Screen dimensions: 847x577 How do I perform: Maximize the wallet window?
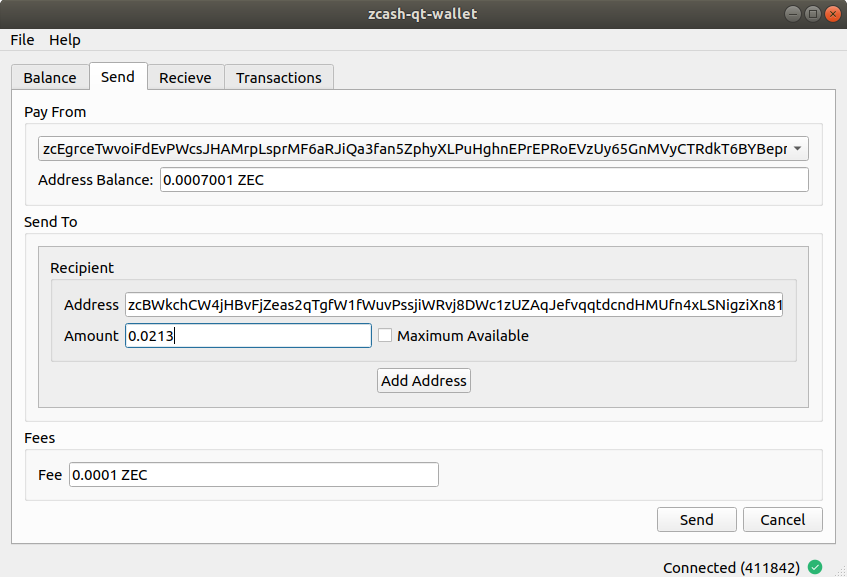[812, 14]
